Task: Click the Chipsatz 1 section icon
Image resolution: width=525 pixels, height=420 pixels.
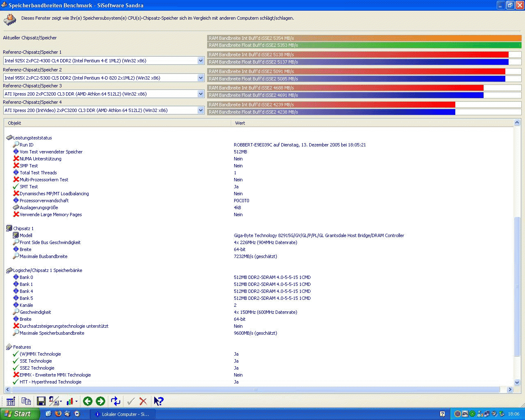Action: pos(9,228)
